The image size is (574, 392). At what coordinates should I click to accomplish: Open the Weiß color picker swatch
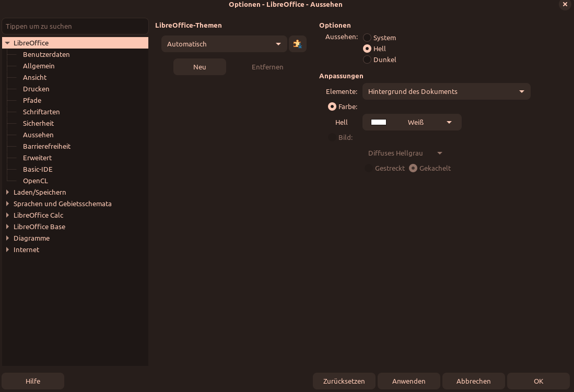tap(412, 122)
